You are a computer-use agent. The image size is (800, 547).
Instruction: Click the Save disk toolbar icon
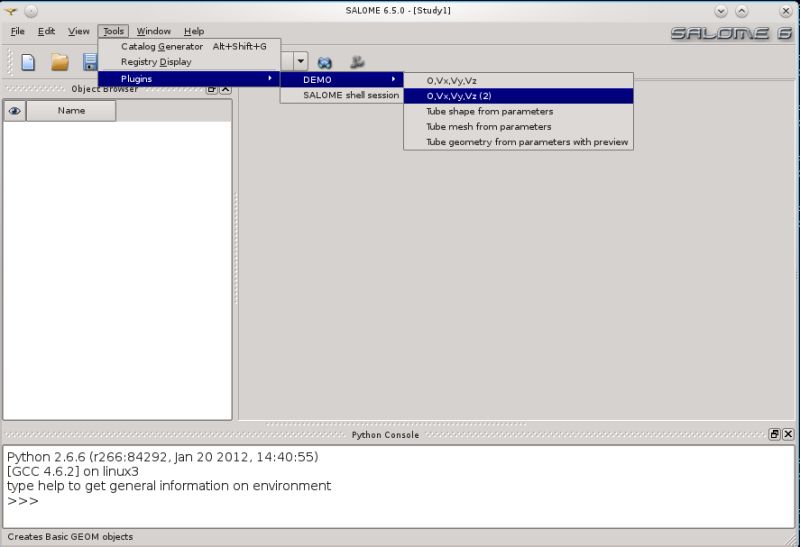90,62
